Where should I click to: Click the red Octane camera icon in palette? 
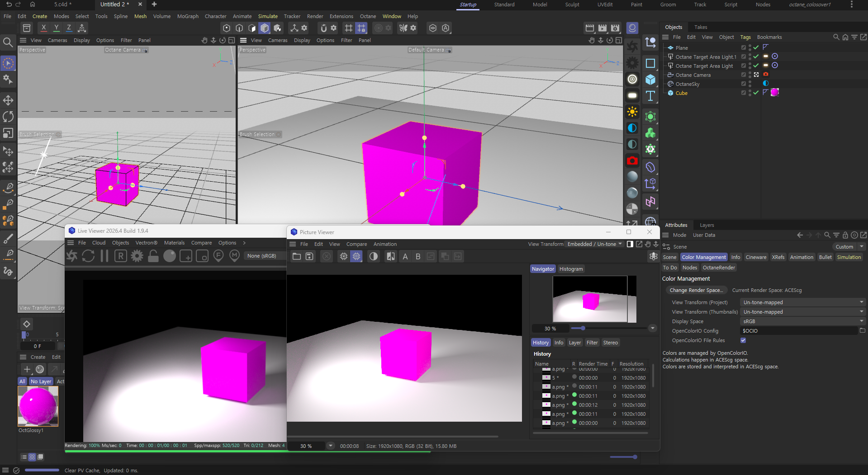click(632, 160)
